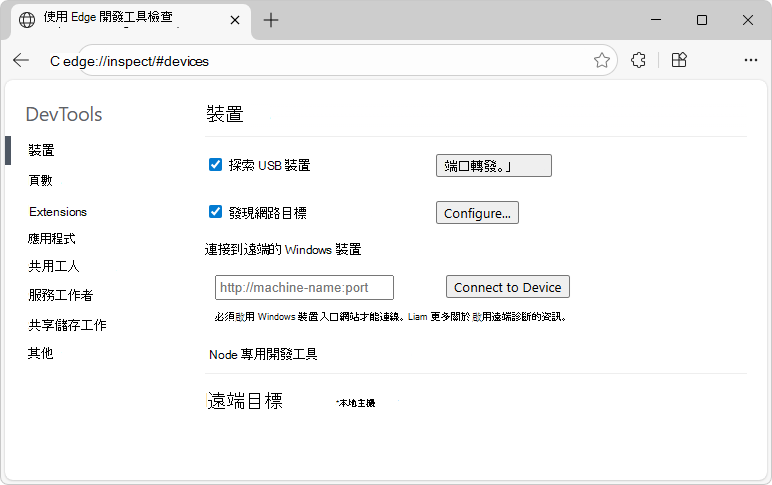Open 共享儲存工作 in the sidebar
772x485 pixels.
tap(67, 325)
